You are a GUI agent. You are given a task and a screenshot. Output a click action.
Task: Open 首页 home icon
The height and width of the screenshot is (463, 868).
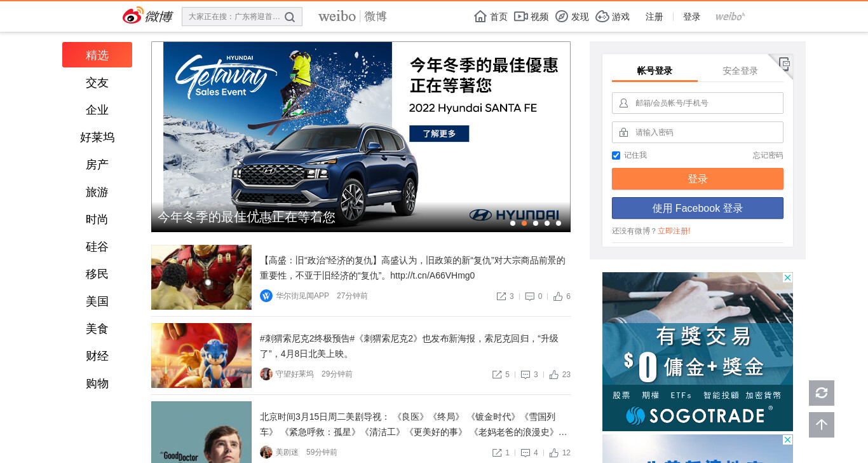480,17
